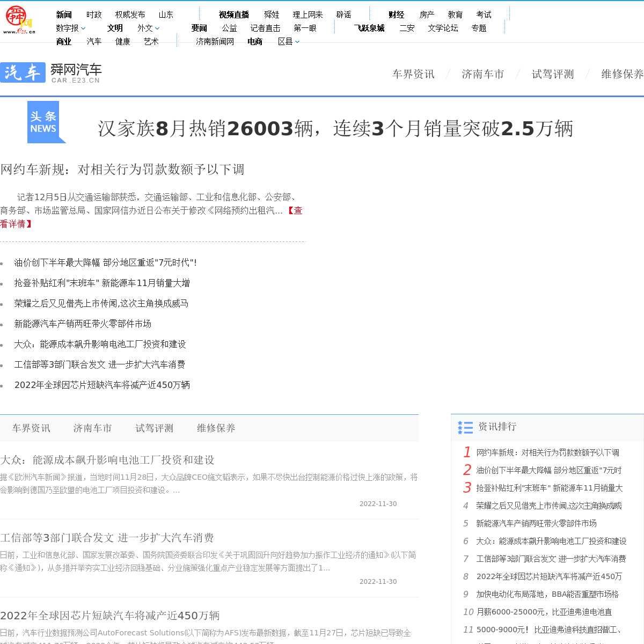Viewport: 644px width, 644px height.
Task: Expand the 区县 dropdown menu
Action: point(289,42)
